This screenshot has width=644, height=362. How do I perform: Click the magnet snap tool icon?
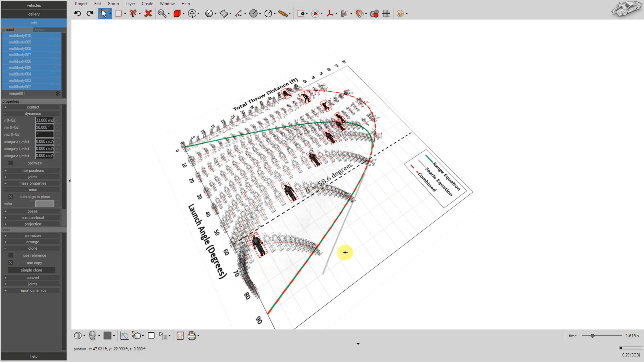(x=359, y=13)
